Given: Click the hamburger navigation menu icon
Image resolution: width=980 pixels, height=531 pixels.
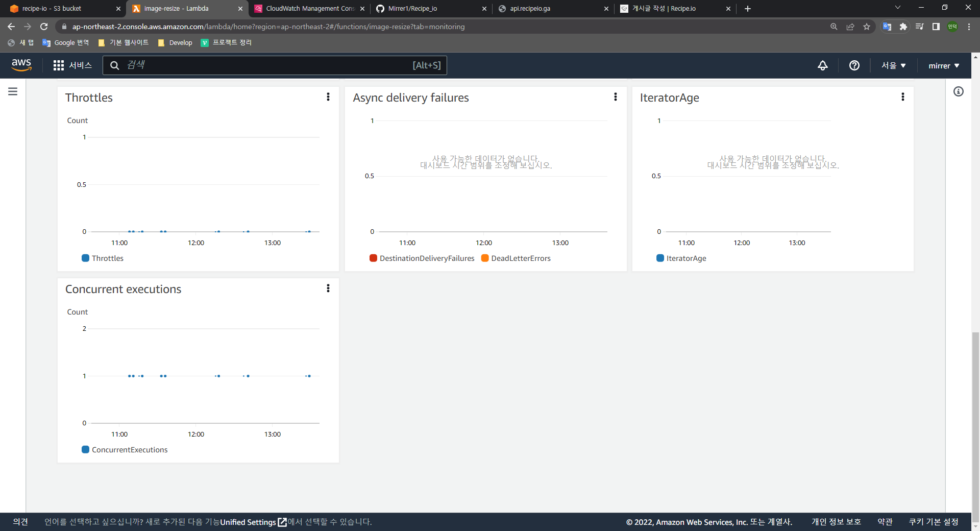Looking at the screenshot, I should (x=13, y=91).
